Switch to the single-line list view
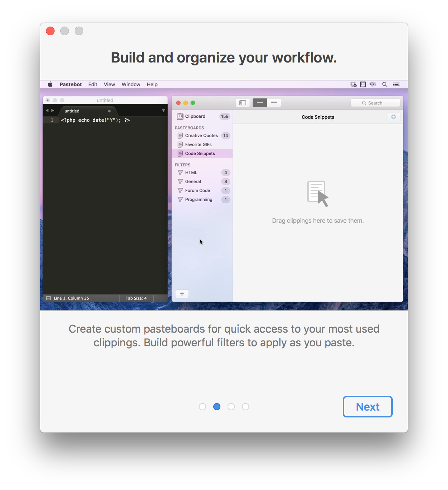448x490 pixels. (260, 103)
